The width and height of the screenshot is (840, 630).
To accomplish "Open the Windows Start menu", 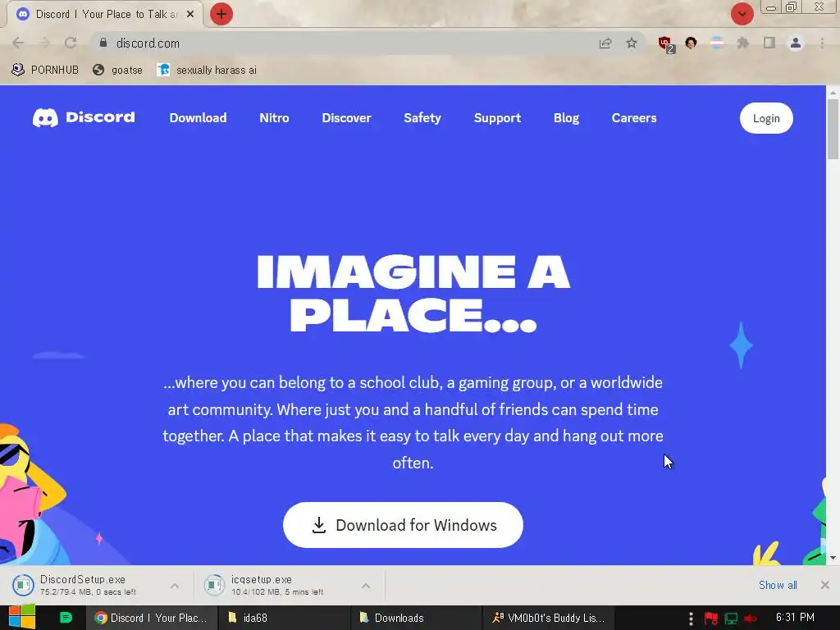I will tap(22, 618).
